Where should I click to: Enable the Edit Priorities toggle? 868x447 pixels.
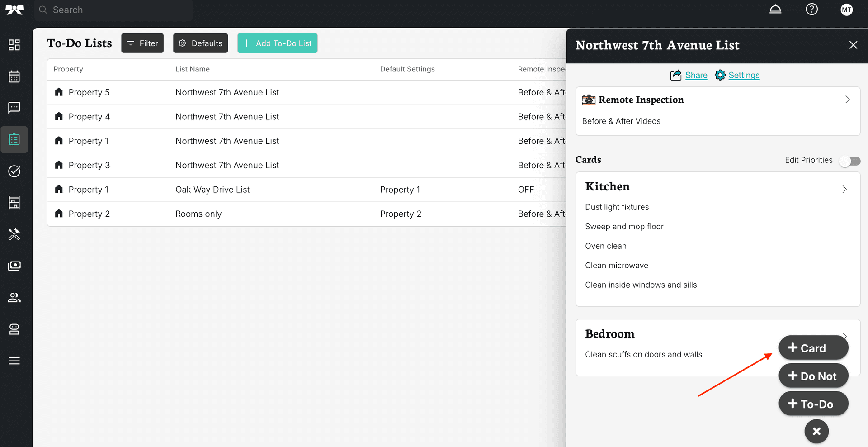(850, 161)
